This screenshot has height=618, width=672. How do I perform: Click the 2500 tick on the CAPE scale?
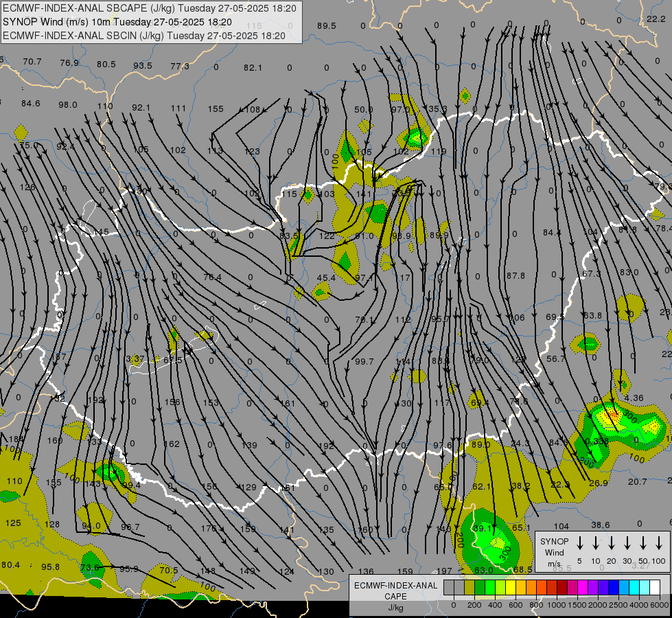618,605
